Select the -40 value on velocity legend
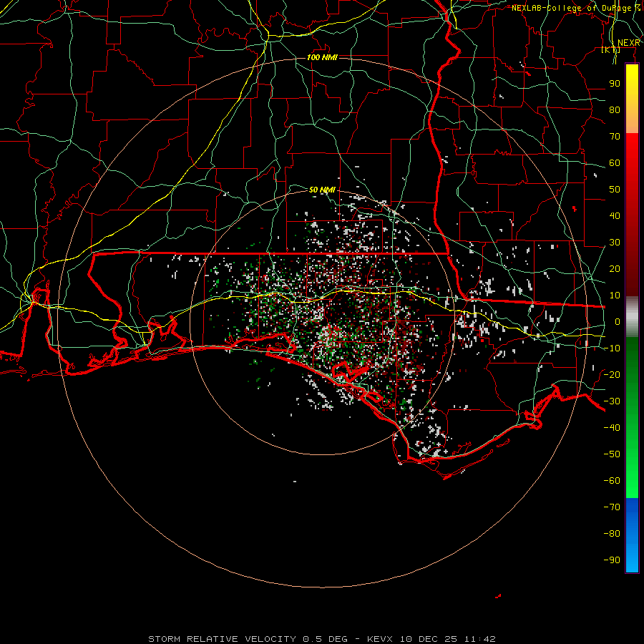Viewport: 644px width, 644px height. click(x=612, y=428)
